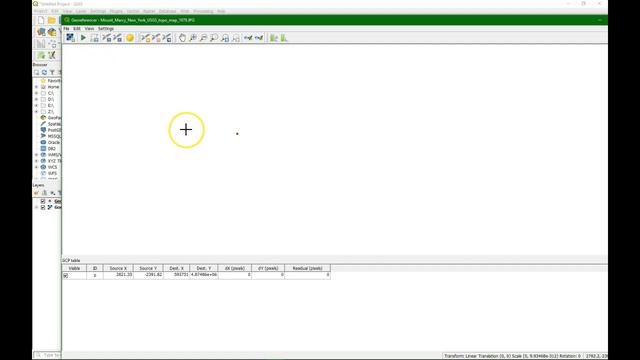Click the Transform Linear status bar text
640x360 pixels.
(512, 356)
